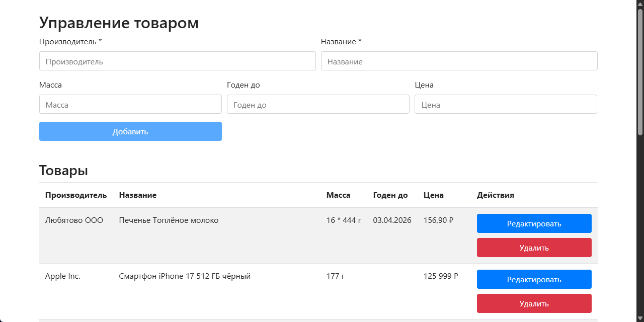Click the Производитель column header in table
The image size is (644, 322).
76,195
